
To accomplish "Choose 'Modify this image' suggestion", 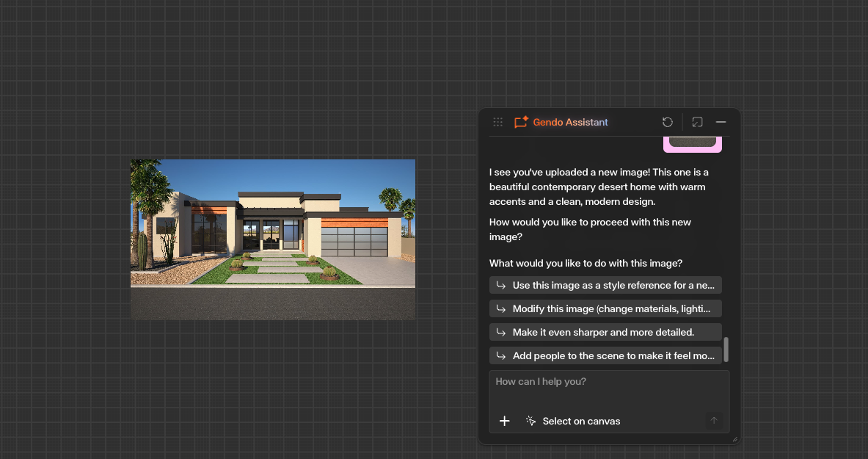I will [x=605, y=308].
